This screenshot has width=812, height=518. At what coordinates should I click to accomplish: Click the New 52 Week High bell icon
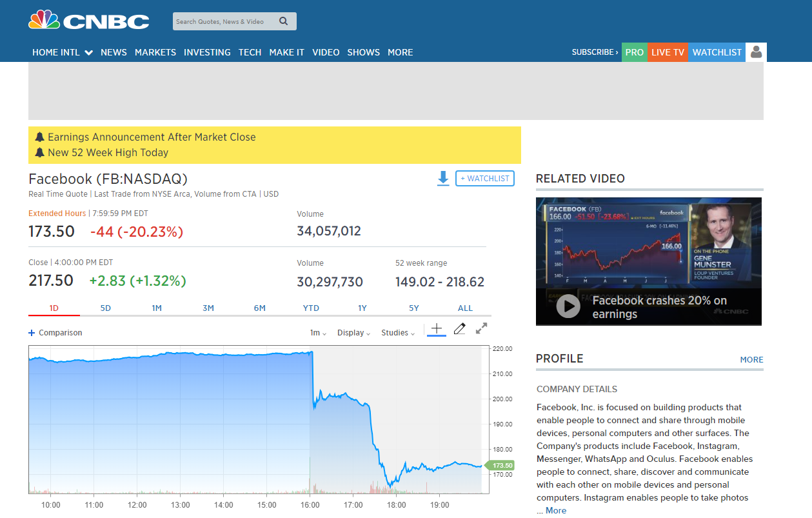click(39, 152)
